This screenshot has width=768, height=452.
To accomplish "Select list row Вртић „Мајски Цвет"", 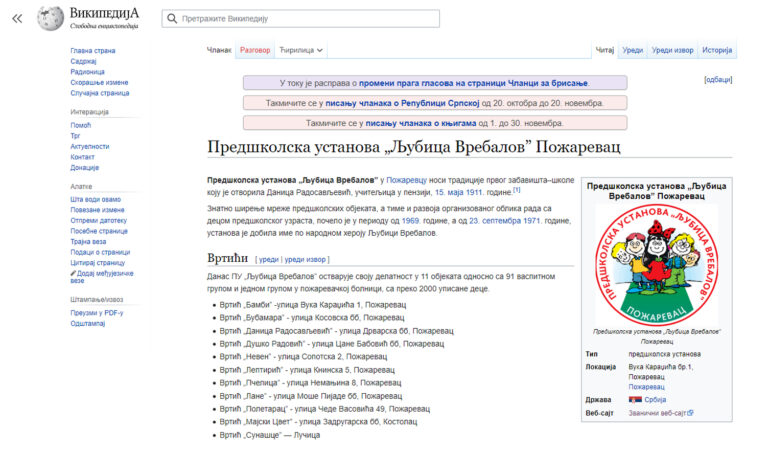I will pyautogui.click(x=318, y=422).
